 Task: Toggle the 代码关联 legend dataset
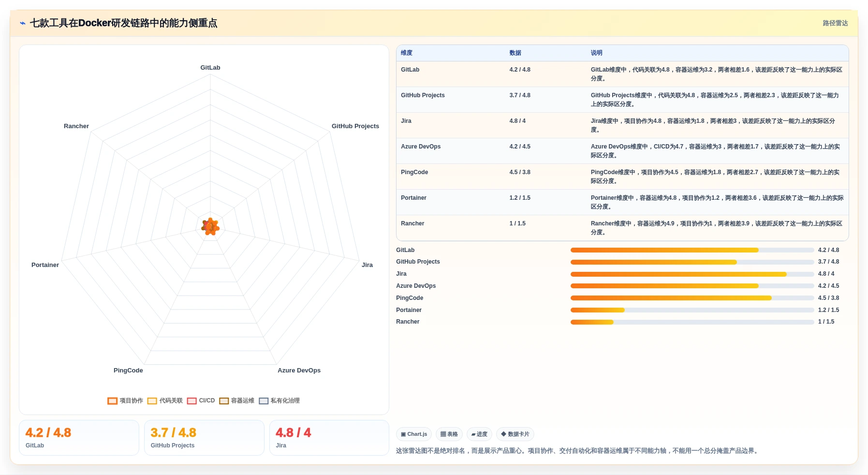coord(165,401)
